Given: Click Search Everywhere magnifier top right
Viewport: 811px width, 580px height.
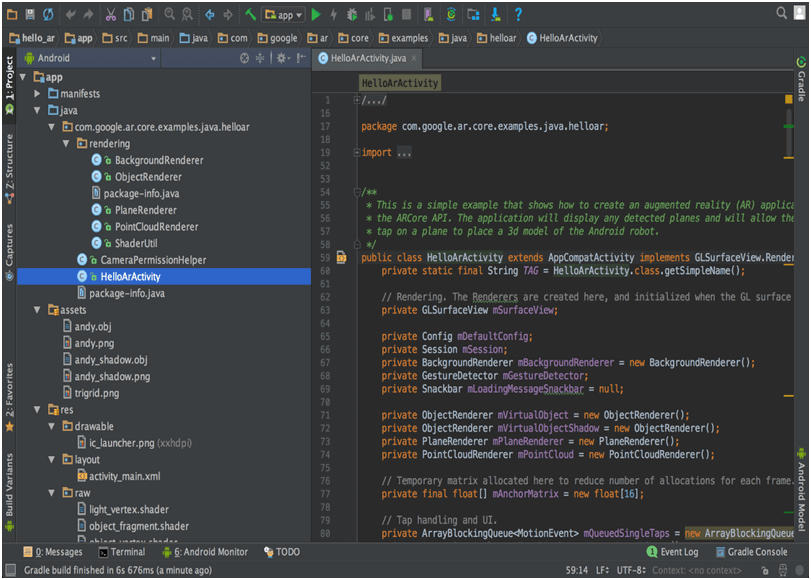Looking at the screenshot, I should (x=782, y=13).
